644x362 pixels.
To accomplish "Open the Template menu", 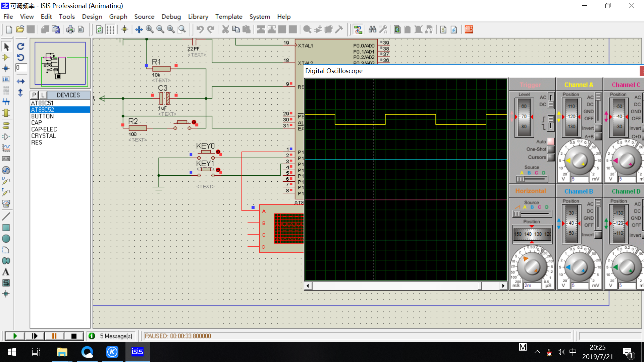I will pos(229,16).
